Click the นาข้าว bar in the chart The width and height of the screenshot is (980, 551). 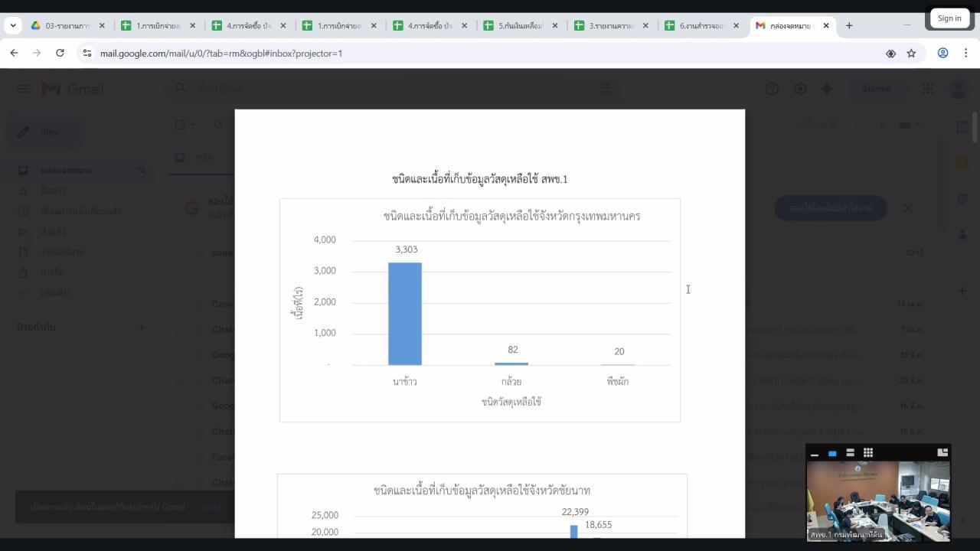point(405,314)
